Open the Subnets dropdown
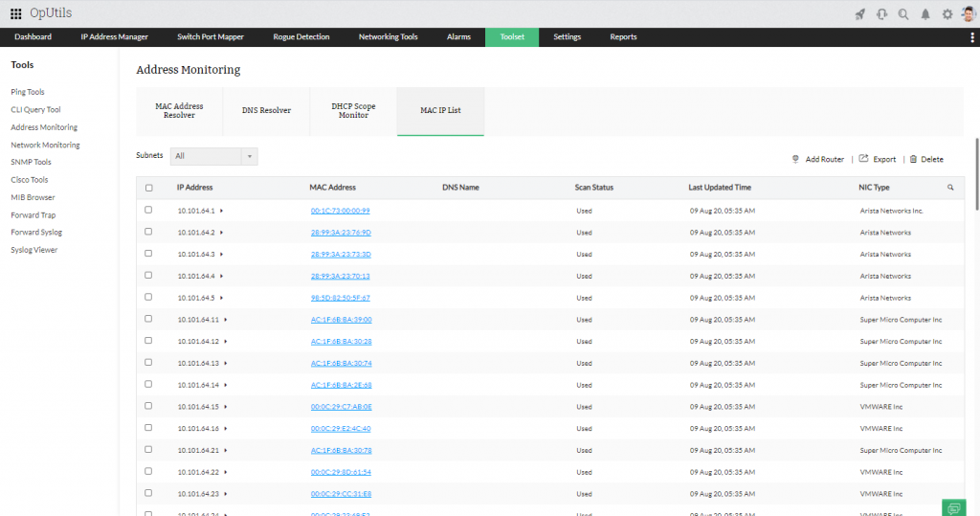This screenshot has width=980, height=516. pyautogui.click(x=213, y=156)
